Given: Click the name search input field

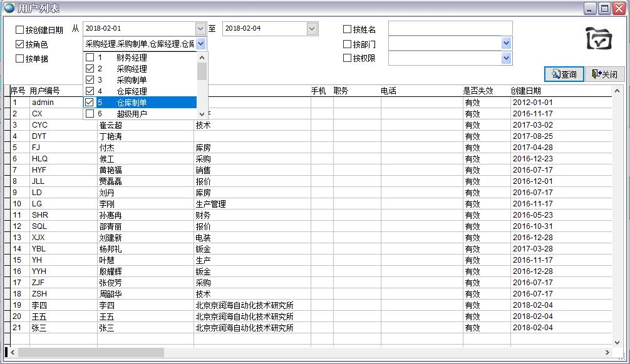Looking at the screenshot, I should pos(450,29).
